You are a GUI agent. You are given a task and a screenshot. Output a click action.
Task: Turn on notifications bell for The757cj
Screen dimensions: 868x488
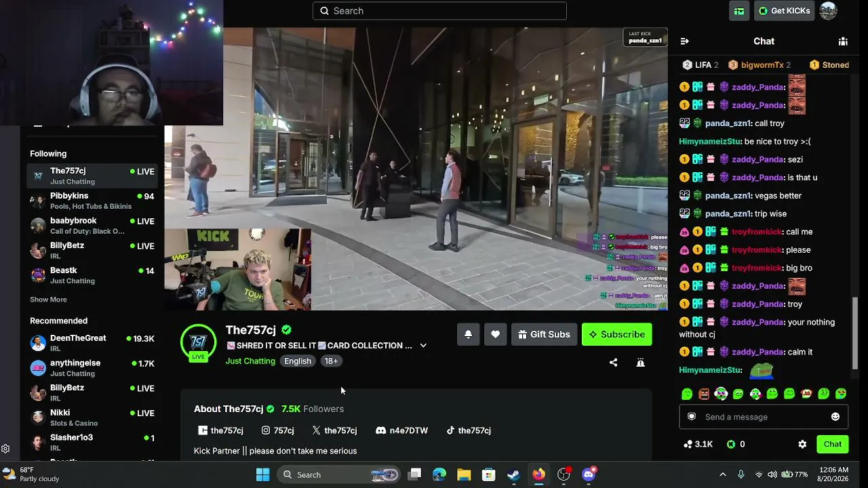(x=468, y=334)
